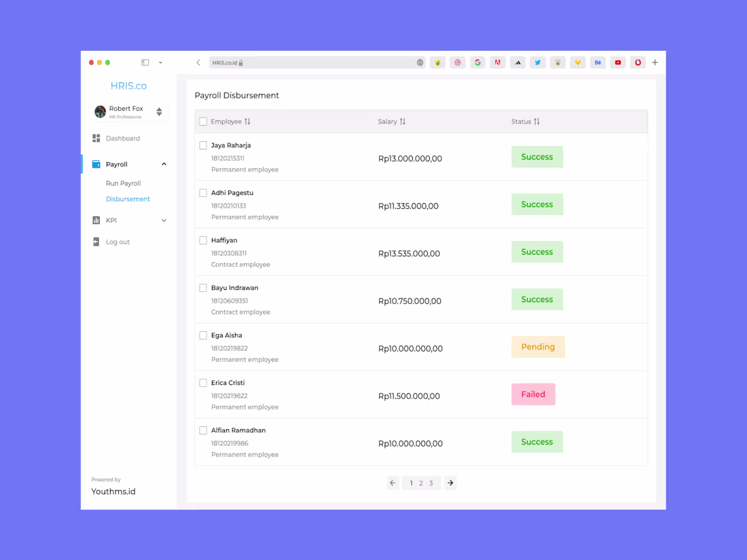Image resolution: width=747 pixels, height=560 pixels.
Task: Add a new tab with plus icon
Action: click(655, 62)
